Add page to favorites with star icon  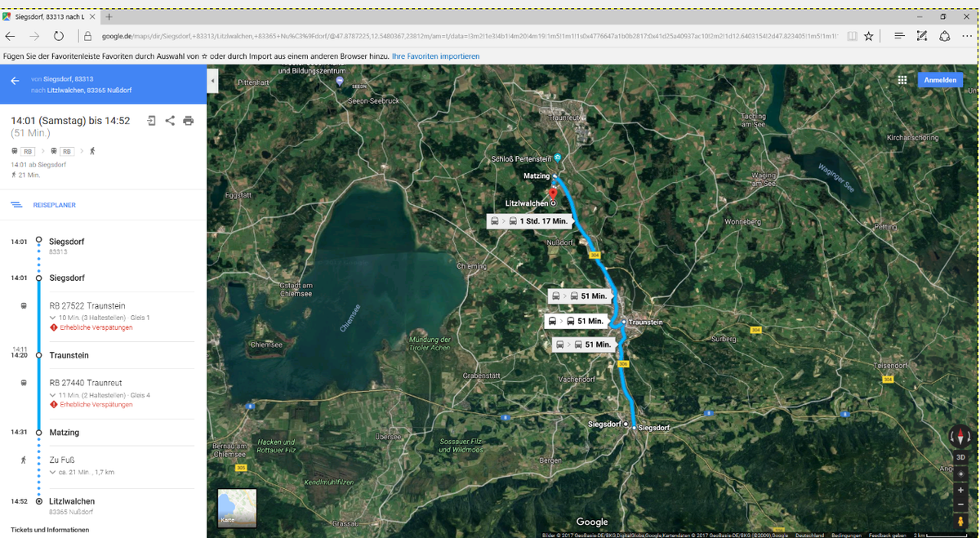point(869,36)
